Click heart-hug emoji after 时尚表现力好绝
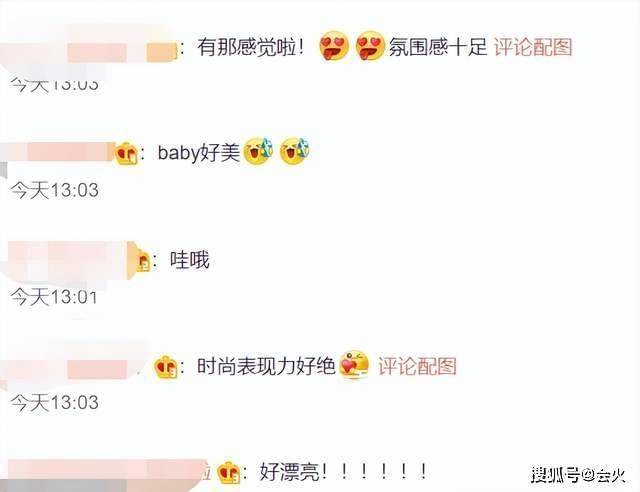This screenshot has height=492, width=640. [x=354, y=364]
